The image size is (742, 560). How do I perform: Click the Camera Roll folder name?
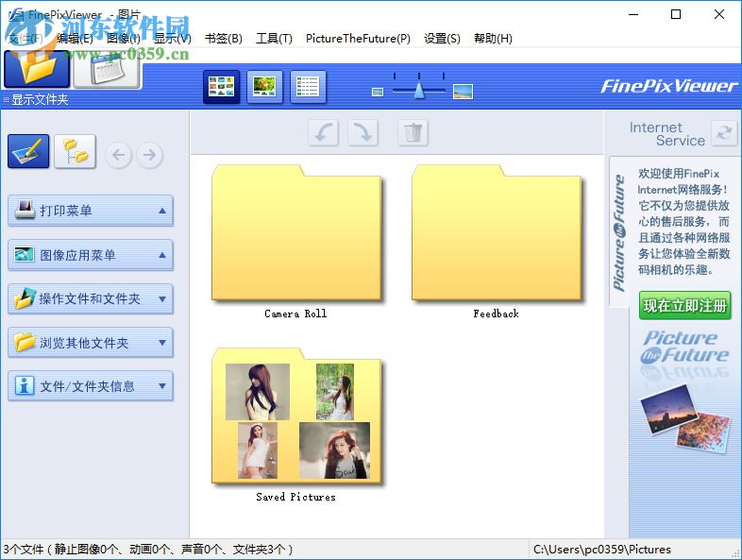pos(295,314)
